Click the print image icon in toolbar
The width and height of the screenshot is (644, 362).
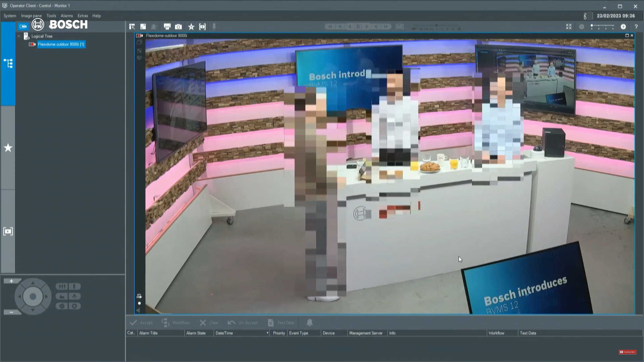(x=167, y=27)
